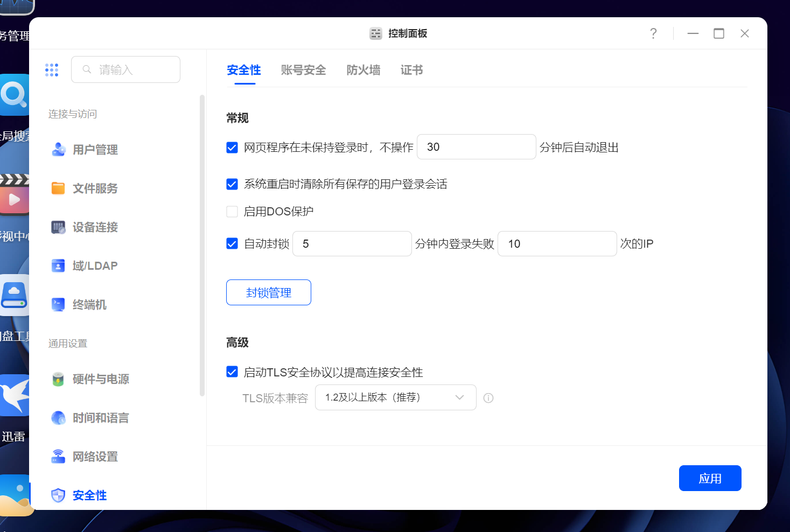Click the failed login count field showing 10
The image size is (790, 532).
(x=557, y=244)
